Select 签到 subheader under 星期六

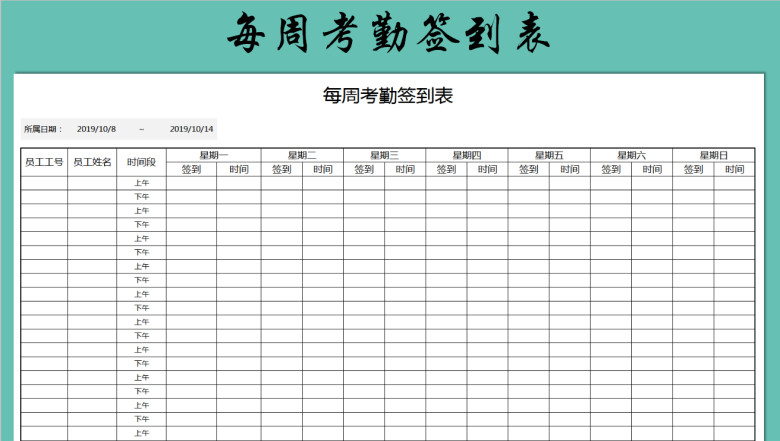coord(611,170)
